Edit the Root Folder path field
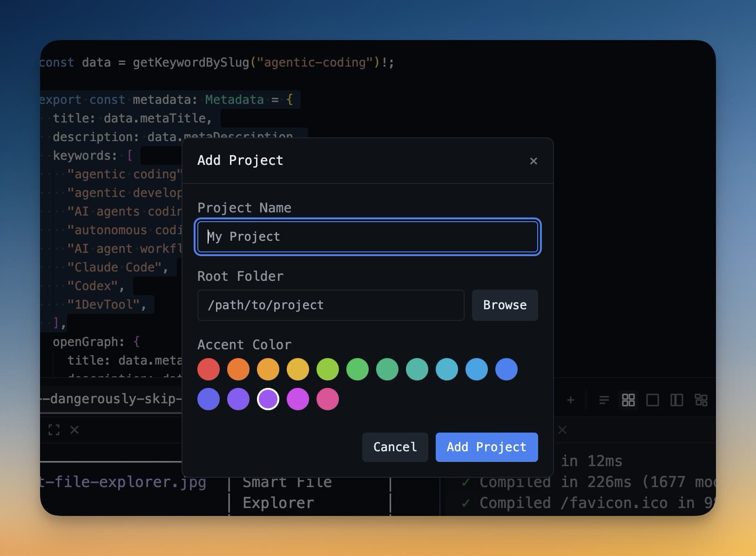 point(331,305)
